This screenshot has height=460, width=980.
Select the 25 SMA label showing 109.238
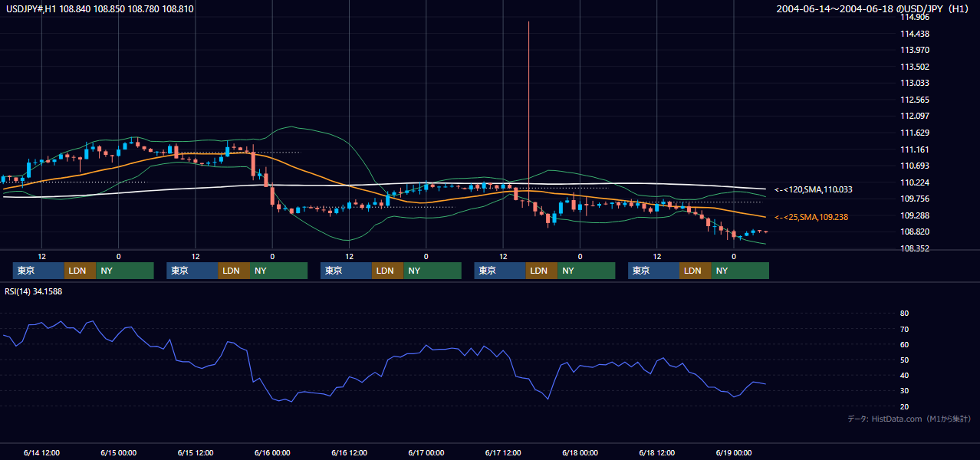pyautogui.click(x=811, y=217)
